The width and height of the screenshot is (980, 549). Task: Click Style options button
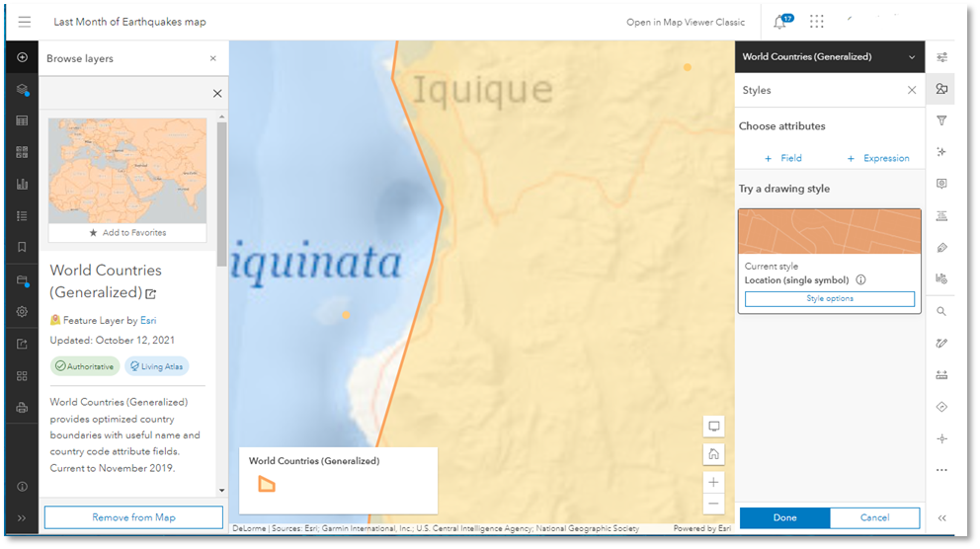point(830,298)
